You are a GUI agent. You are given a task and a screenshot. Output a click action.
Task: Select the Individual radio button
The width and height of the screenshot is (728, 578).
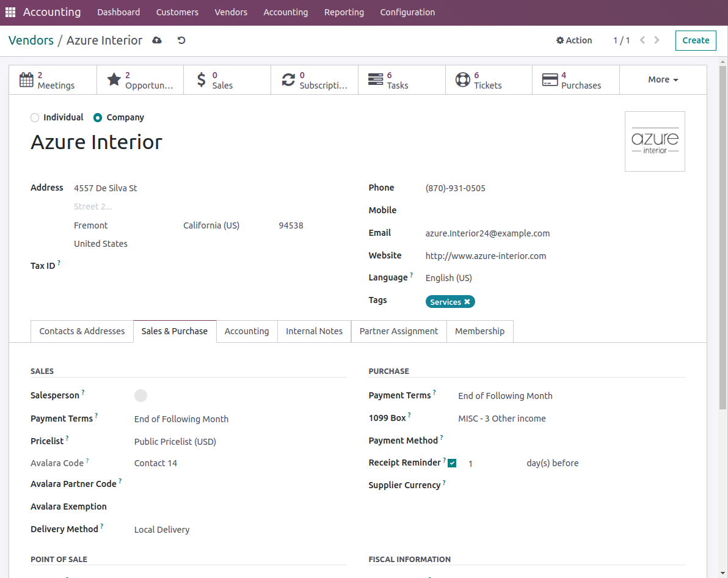pos(35,117)
